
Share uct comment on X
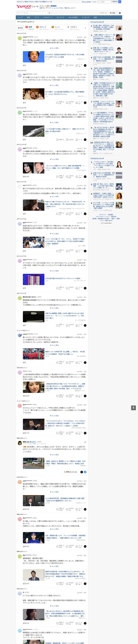[x=85, y=140]
